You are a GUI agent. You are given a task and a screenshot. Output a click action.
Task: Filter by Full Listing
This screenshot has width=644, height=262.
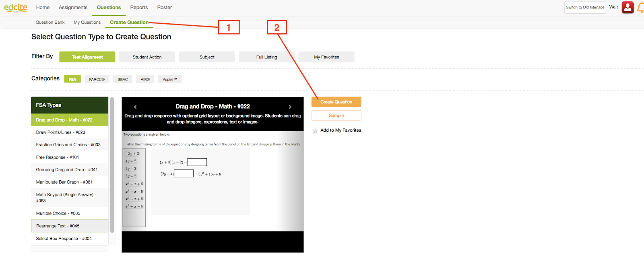point(266,57)
